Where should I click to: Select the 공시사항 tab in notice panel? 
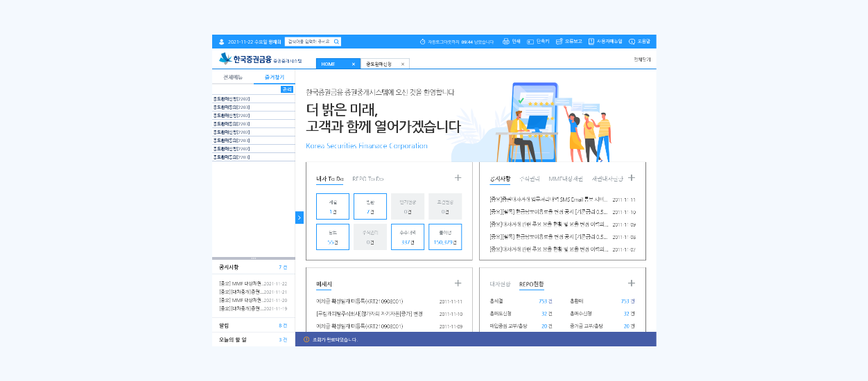click(x=500, y=179)
